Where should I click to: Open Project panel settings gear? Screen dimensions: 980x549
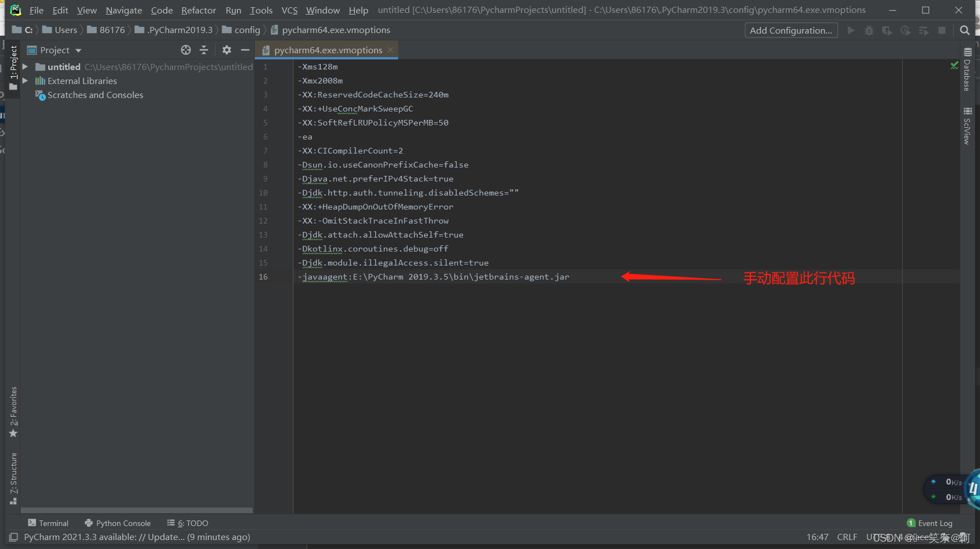(227, 50)
